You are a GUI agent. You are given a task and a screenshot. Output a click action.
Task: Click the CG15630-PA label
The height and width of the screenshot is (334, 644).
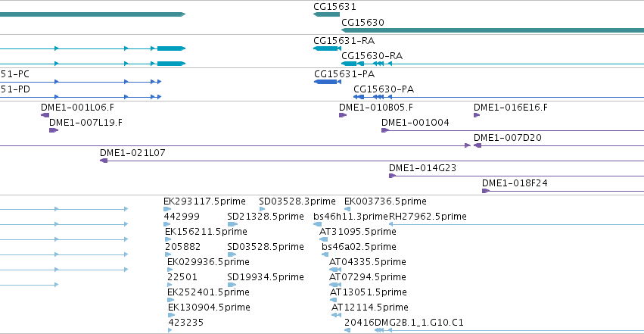tap(384, 89)
